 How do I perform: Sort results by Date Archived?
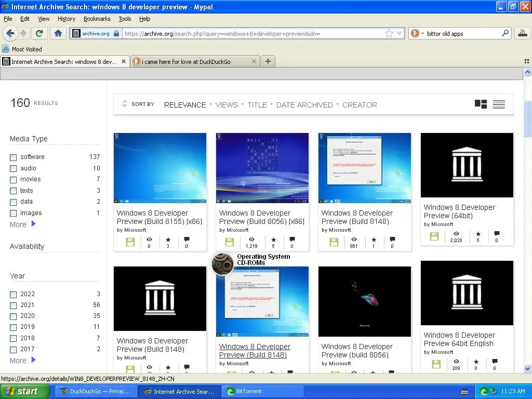(304, 105)
